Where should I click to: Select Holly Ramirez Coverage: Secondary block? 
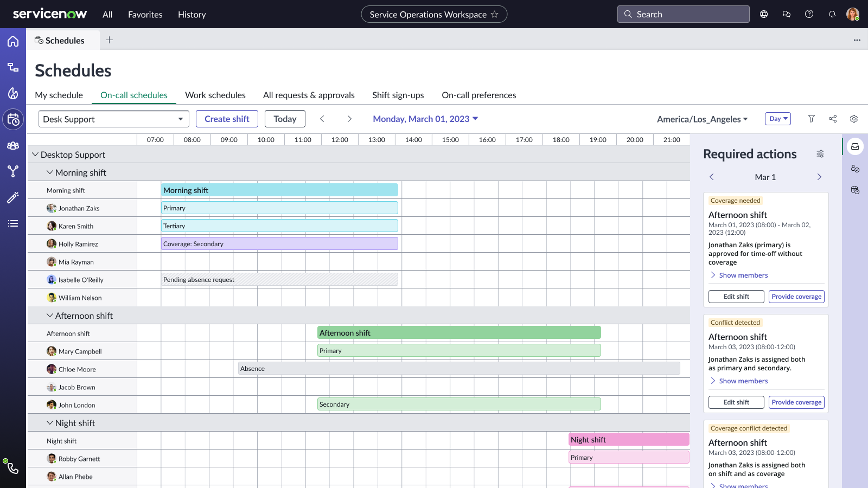[279, 243]
